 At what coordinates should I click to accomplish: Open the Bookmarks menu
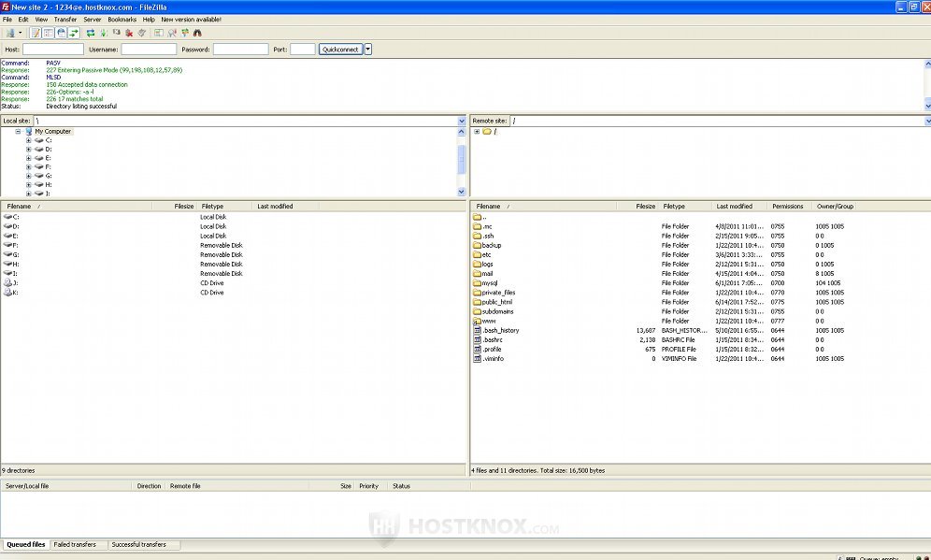point(122,20)
